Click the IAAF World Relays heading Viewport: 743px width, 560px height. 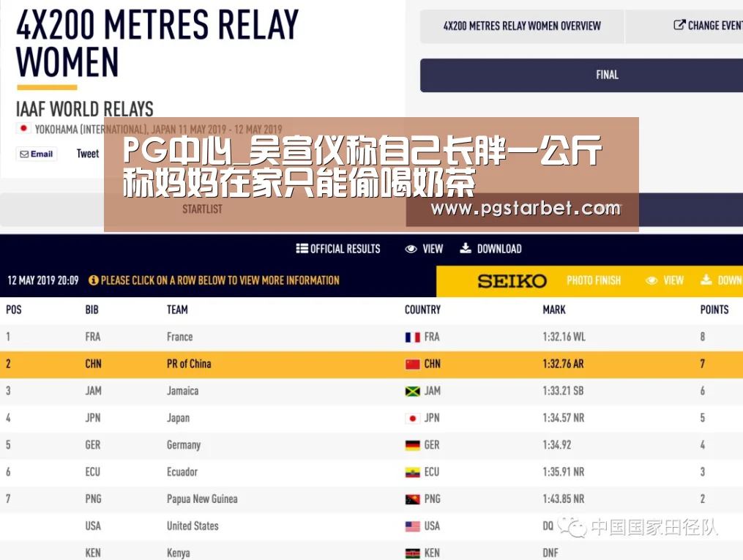[x=85, y=109]
